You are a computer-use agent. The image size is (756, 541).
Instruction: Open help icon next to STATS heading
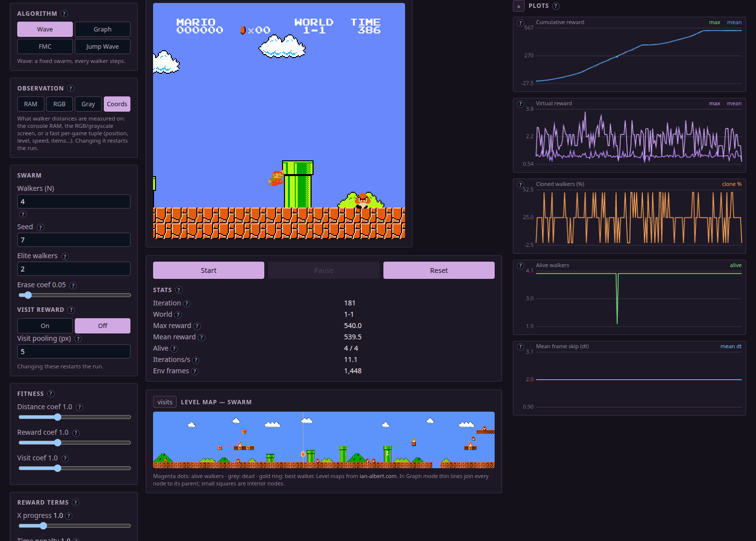(179, 290)
